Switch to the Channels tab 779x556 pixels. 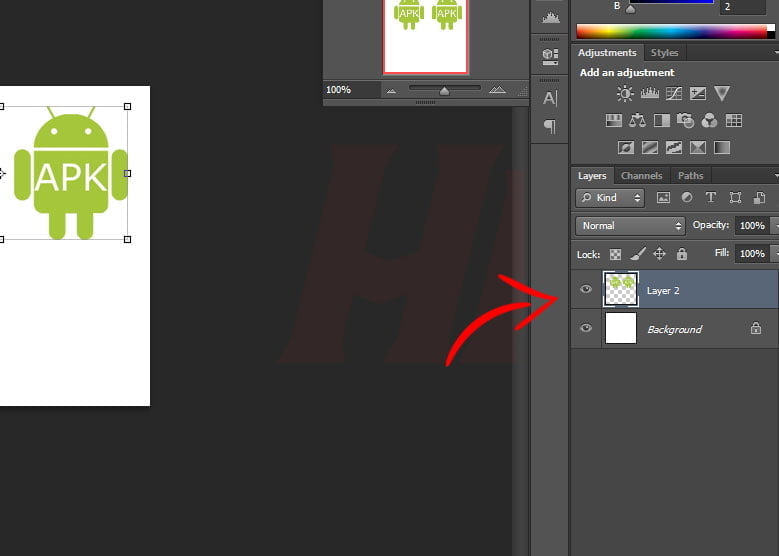641,176
